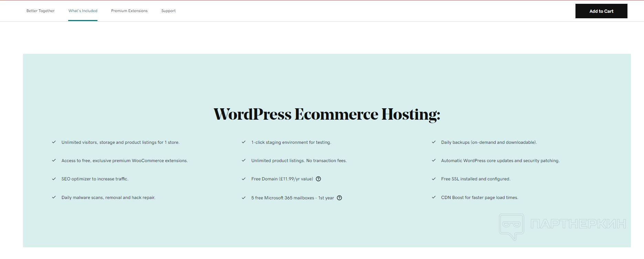This screenshot has height=259, width=644.
Task: Click the Free Domain help question icon
Action: coord(319,179)
